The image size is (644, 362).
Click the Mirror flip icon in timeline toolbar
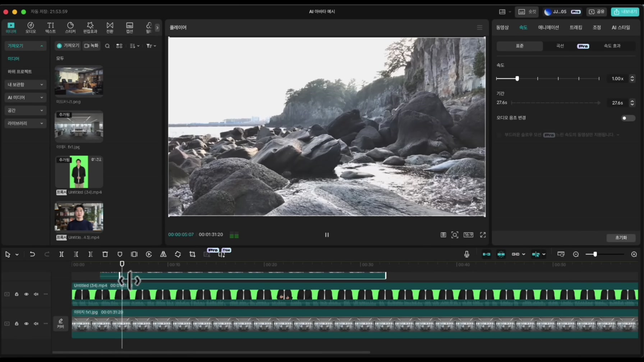point(163,254)
